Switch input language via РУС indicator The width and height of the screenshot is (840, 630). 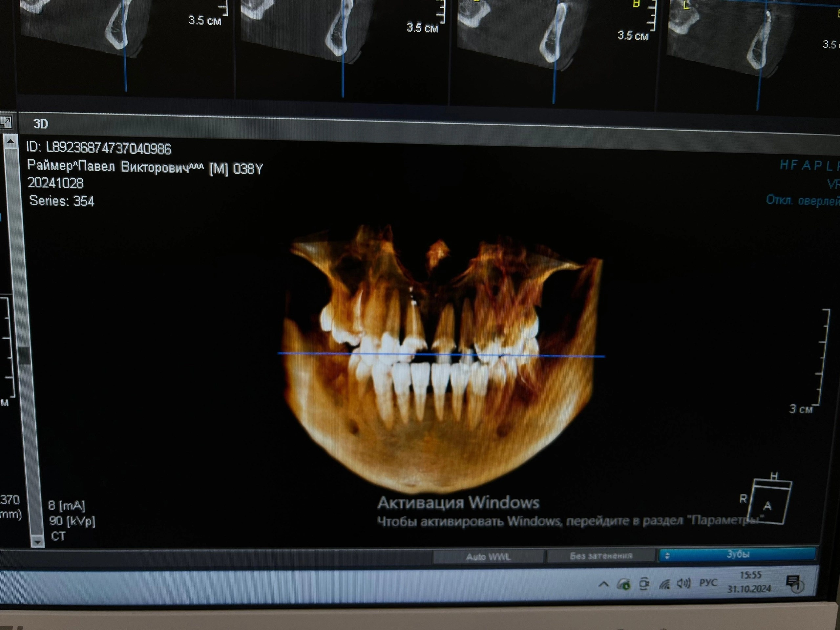click(x=708, y=583)
